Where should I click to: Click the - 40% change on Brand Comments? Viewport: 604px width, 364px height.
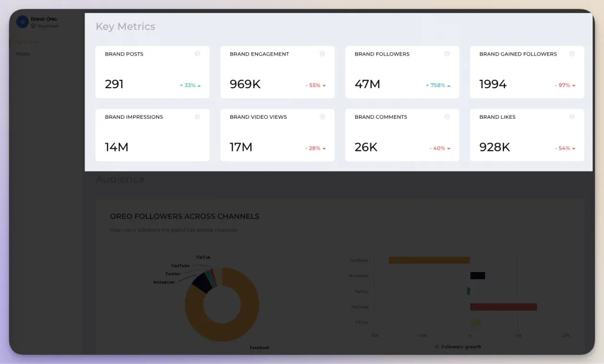pos(440,148)
